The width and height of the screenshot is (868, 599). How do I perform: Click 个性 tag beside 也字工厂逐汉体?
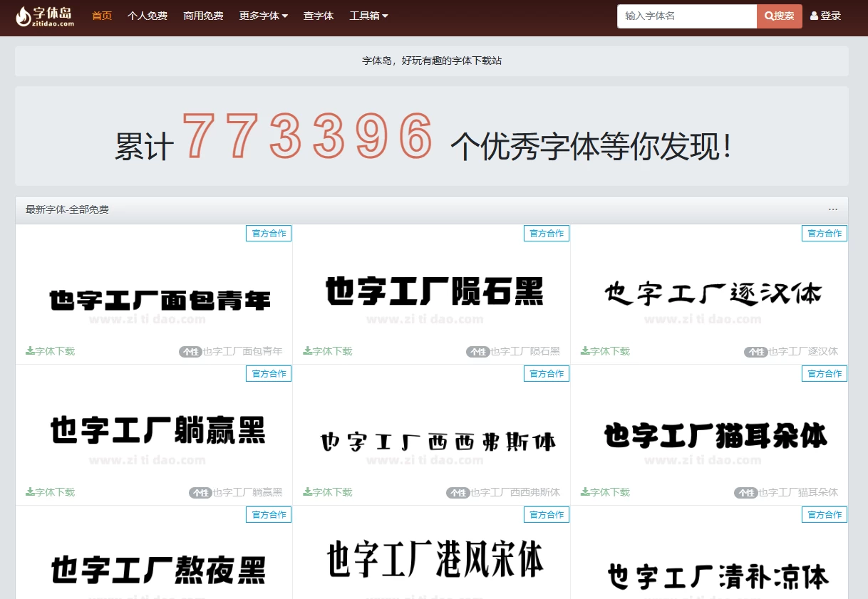click(x=755, y=352)
